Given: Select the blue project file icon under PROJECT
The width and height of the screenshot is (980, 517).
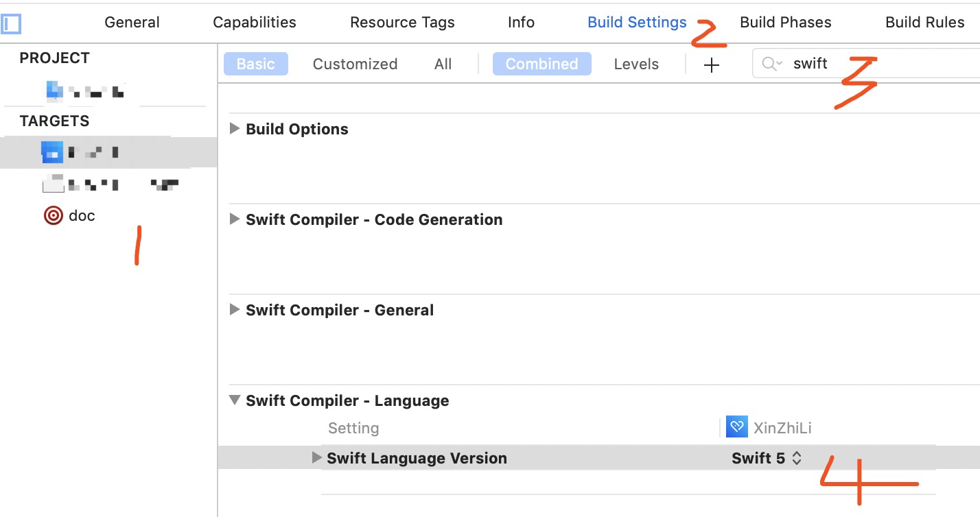Looking at the screenshot, I should point(54,90).
